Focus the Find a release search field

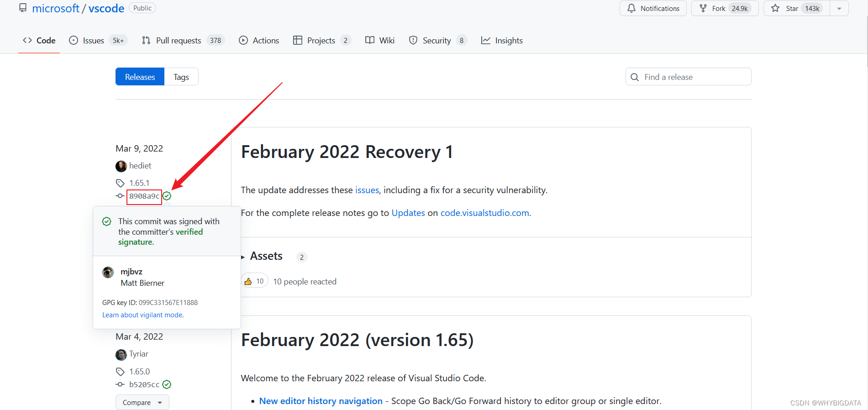tap(688, 77)
